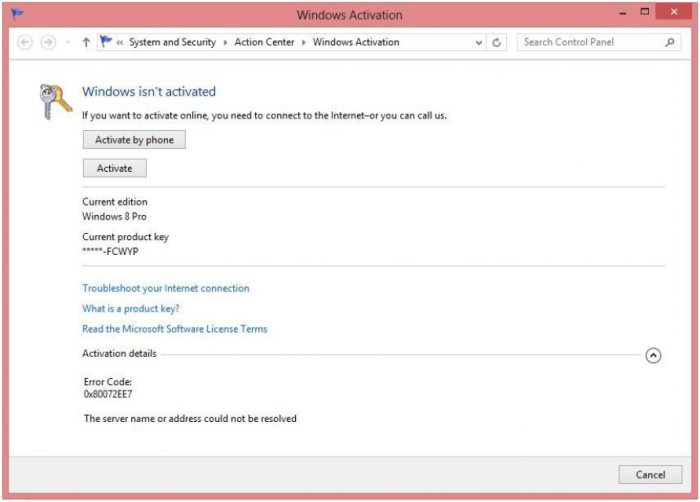700x502 pixels.
Task: Click the keys icon beside the activation heading
Action: (55, 100)
